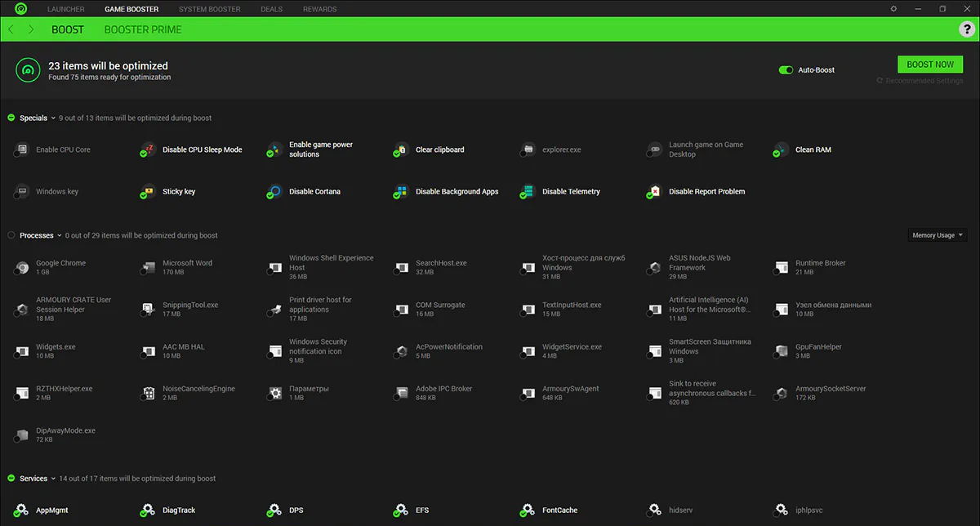Click the Disable Report Problem icon
Viewport: 980px width, 526px height.
click(x=654, y=192)
